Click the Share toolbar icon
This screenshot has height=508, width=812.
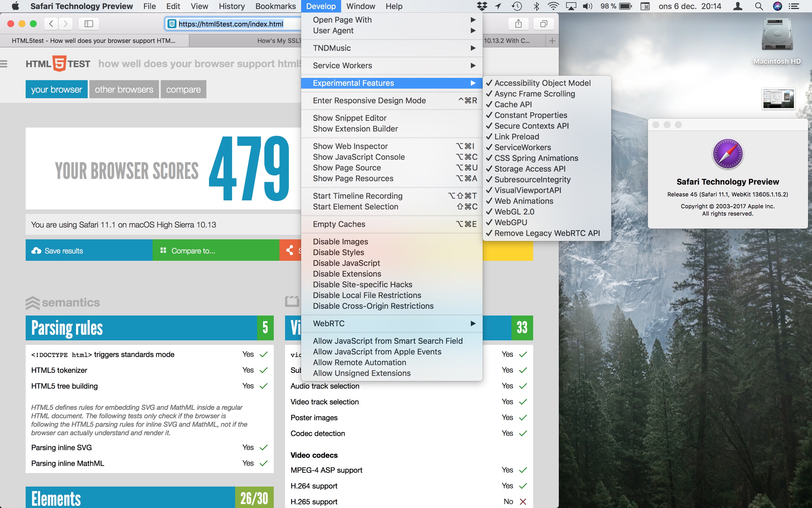(518, 23)
